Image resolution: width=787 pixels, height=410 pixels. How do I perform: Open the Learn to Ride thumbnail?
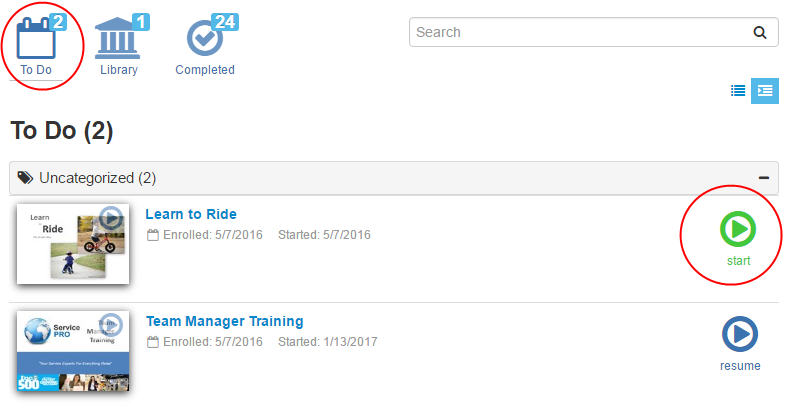[x=74, y=242]
